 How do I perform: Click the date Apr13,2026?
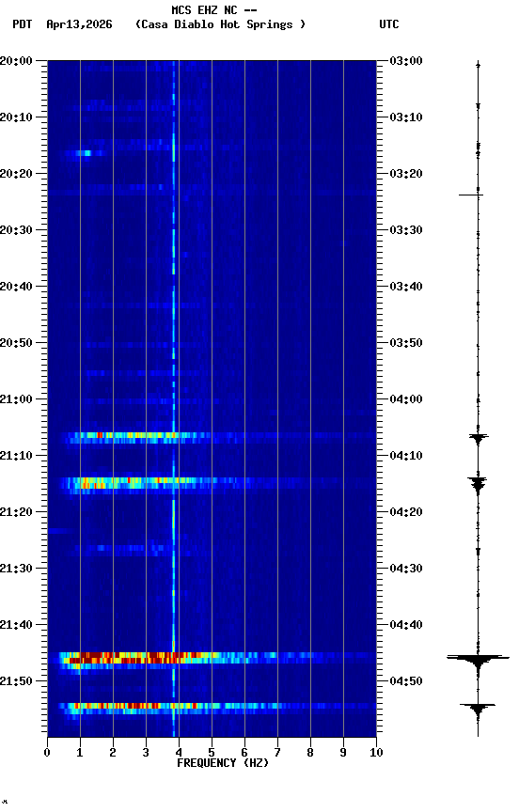[x=79, y=24]
